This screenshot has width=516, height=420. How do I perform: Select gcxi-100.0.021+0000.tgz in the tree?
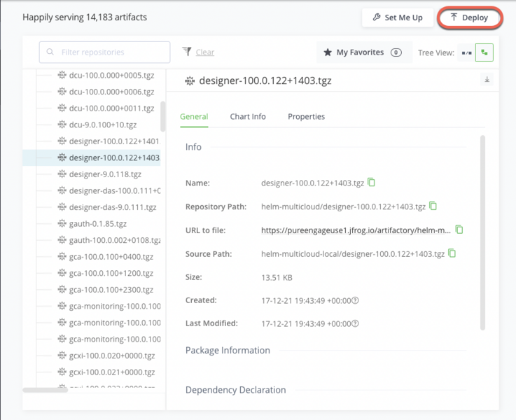tap(112, 372)
